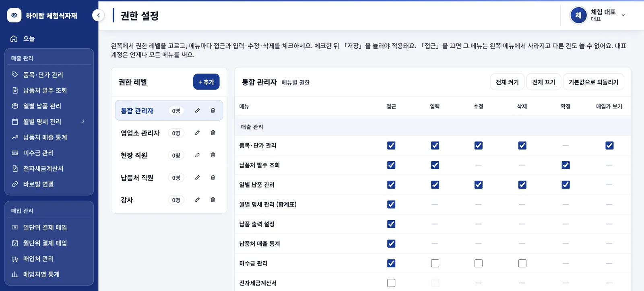
Task: Uncheck 수정 for 일별 납품 관리
Action: tap(478, 185)
